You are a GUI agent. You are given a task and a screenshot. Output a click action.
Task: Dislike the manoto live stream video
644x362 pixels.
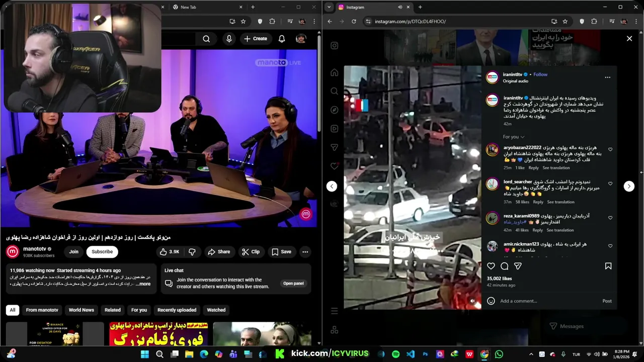[x=192, y=252]
